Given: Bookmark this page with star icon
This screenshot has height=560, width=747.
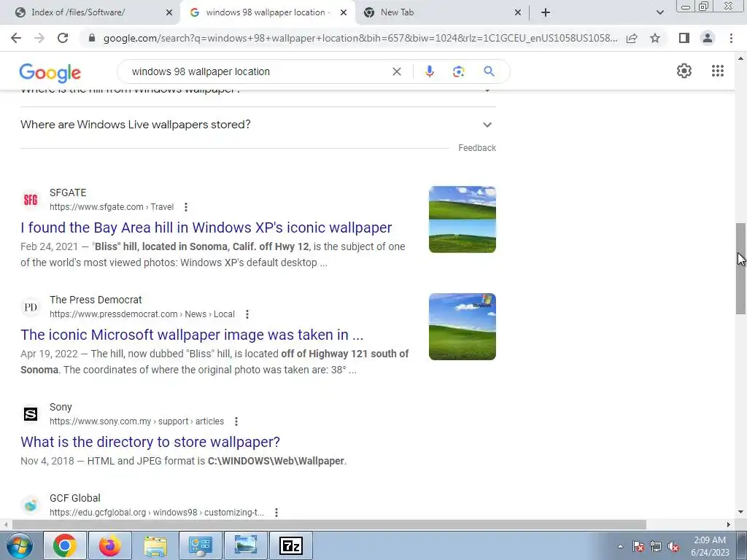Looking at the screenshot, I should coord(655,38).
